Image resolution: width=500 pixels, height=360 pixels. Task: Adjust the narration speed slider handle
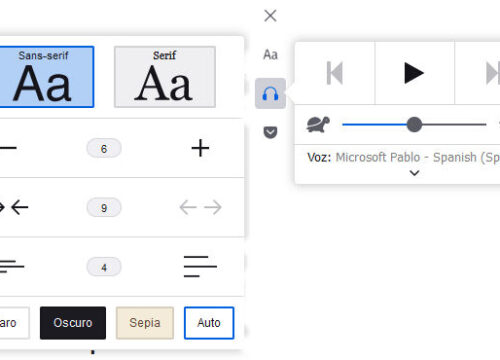click(x=414, y=124)
